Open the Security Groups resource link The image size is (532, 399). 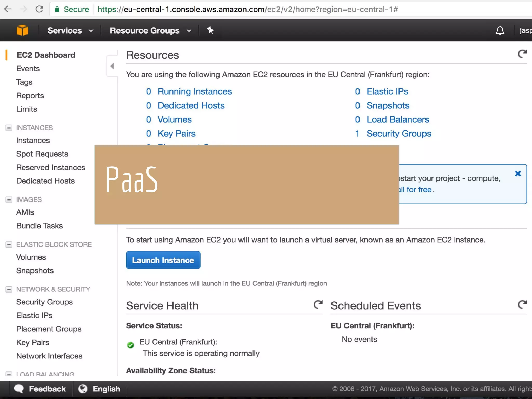(399, 134)
